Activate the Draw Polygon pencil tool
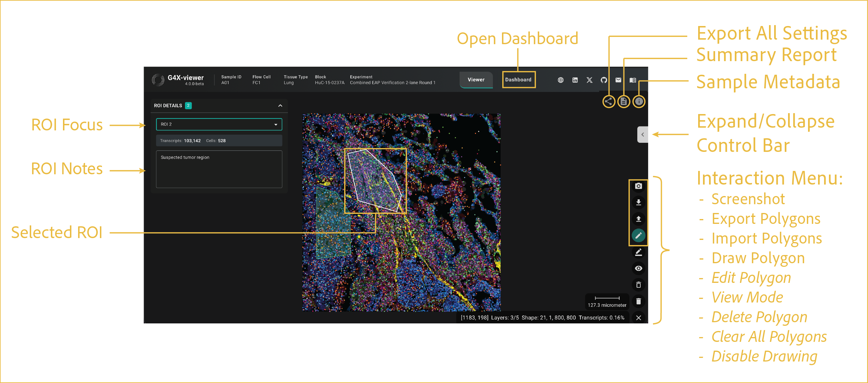The width and height of the screenshot is (868, 383). click(638, 235)
